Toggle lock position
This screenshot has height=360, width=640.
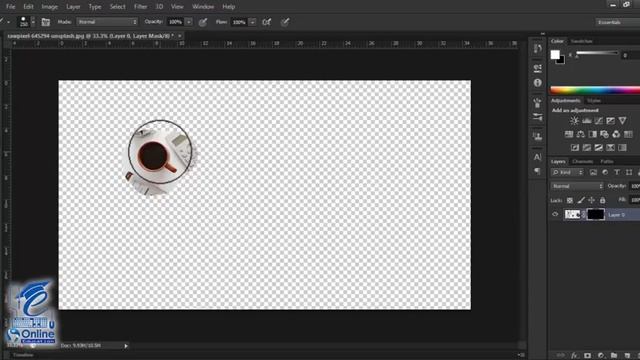point(591,200)
